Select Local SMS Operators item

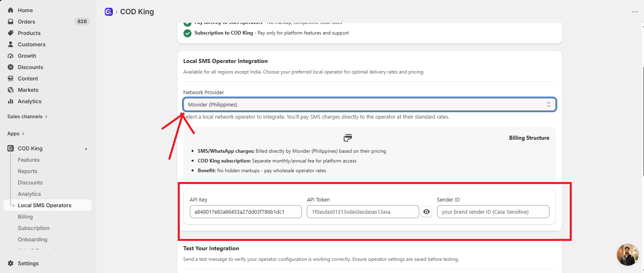tap(47, 205)
